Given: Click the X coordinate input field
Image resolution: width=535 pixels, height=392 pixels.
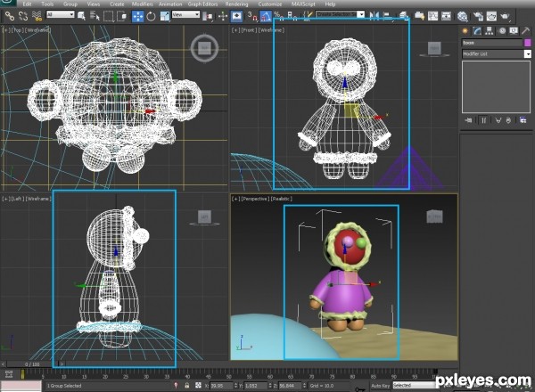Looking at the screenshot, I should [x=221, y=386].
